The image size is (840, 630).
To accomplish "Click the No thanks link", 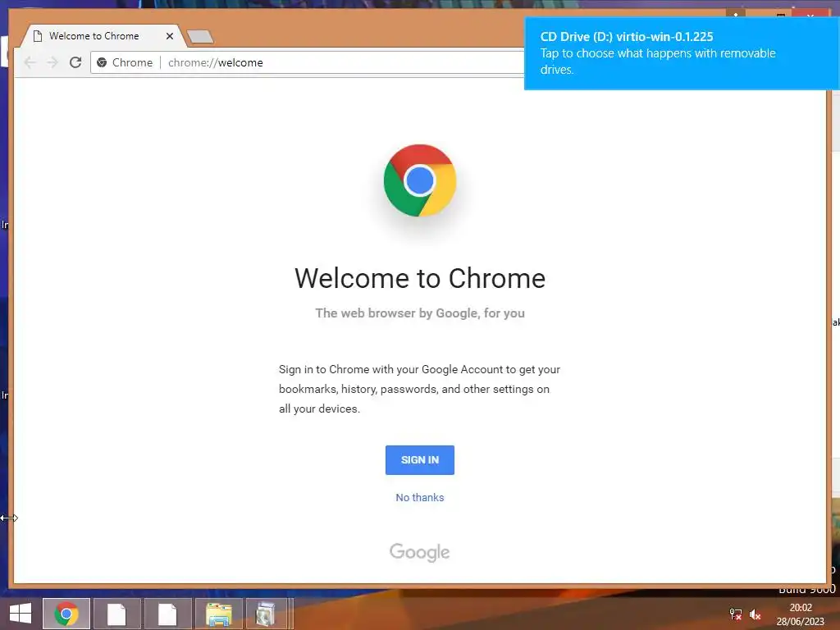I will tap(420, 498).
